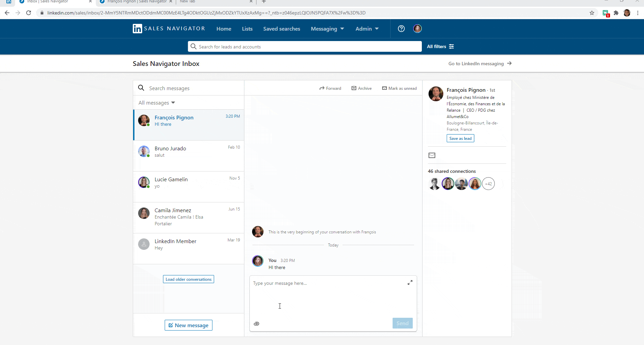Click the envelope icon under François's profile
The width and height of the screenshot is (644, 345).
(432, 155)
